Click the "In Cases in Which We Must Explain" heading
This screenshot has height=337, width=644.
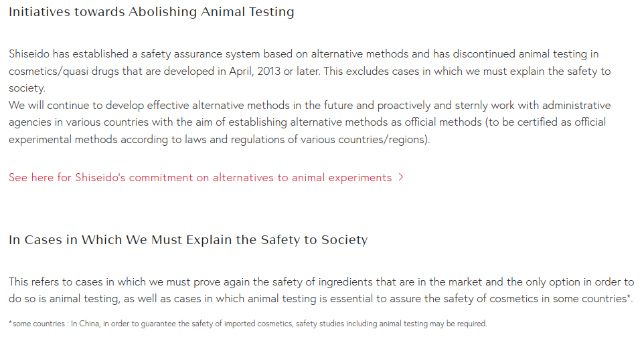(188, 240)
